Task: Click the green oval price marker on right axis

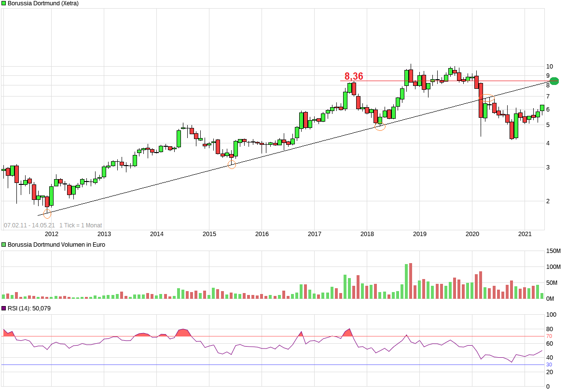Action: pyautogui.click(x=554, y=81)
